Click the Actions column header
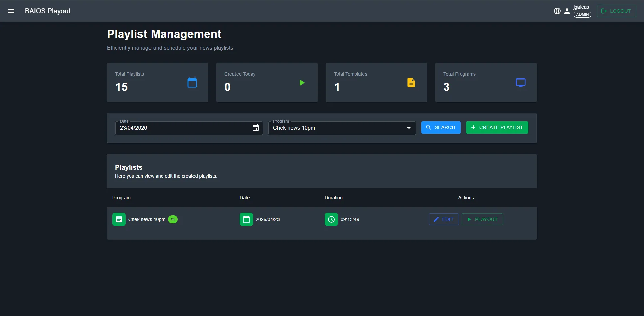Viewport: 644px width, 316px height. 466,198
